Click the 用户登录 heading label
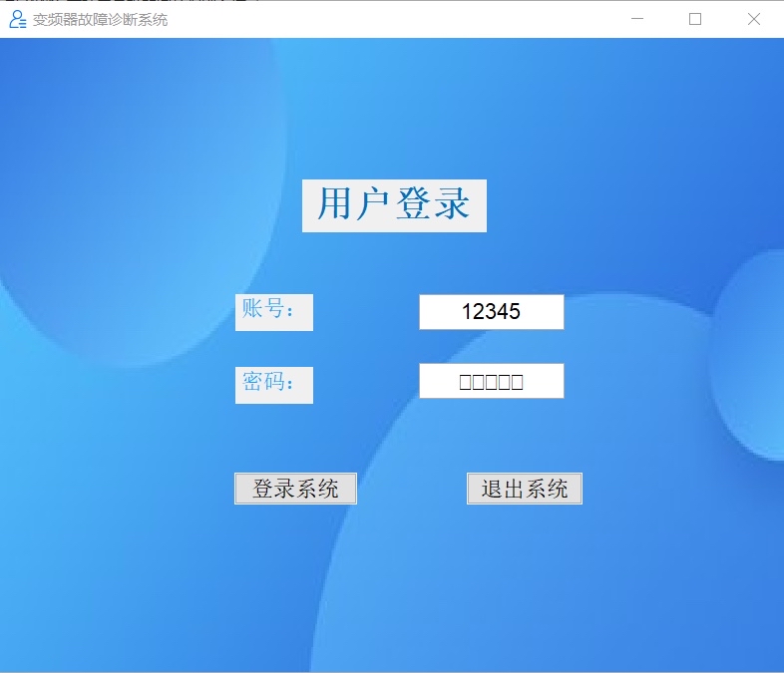The image size is (784, 673). (x=394, y=205)
